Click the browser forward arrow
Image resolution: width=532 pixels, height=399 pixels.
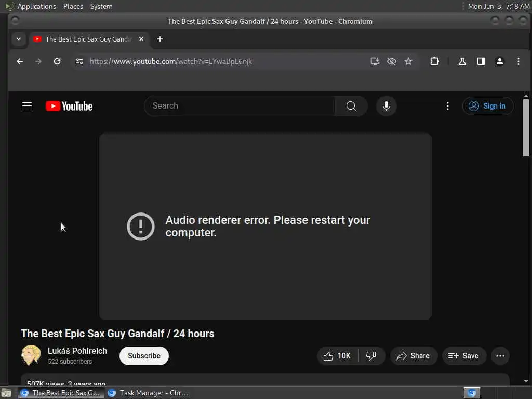(x=38, y=61)
